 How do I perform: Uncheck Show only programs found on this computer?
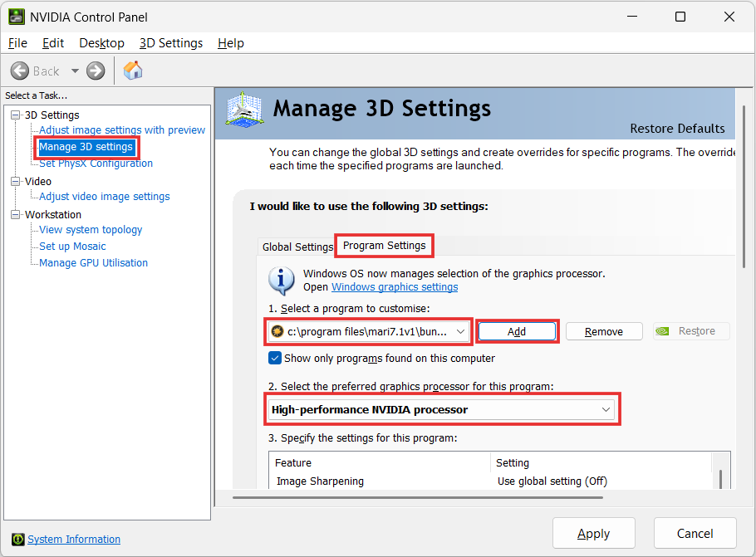tap(274, 358)
